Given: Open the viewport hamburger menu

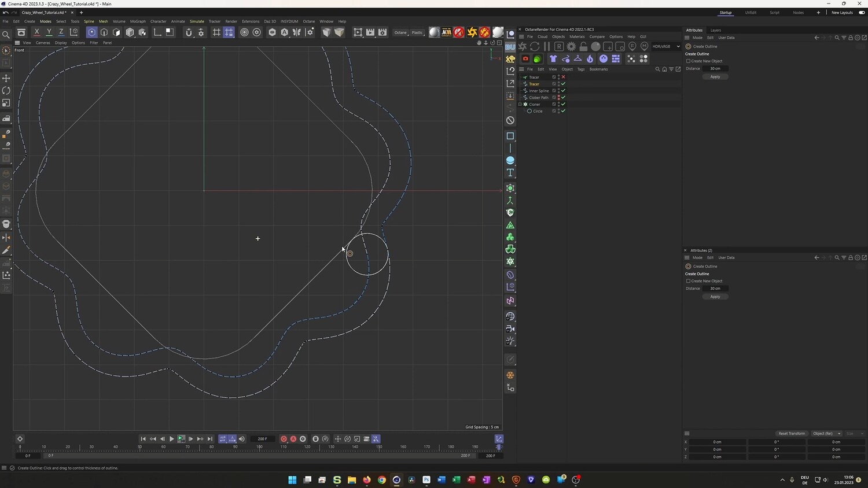Looking at the screenshot, I should click(17, 43).
